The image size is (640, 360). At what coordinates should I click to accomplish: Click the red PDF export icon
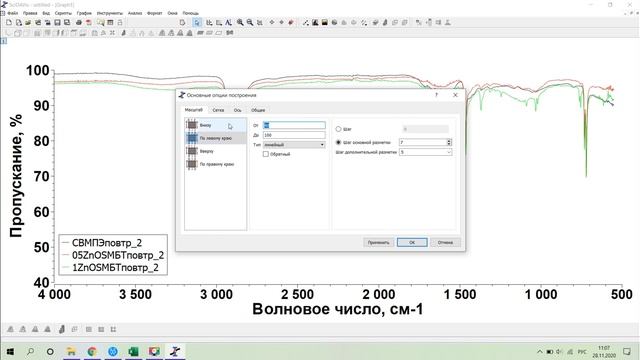89,22
